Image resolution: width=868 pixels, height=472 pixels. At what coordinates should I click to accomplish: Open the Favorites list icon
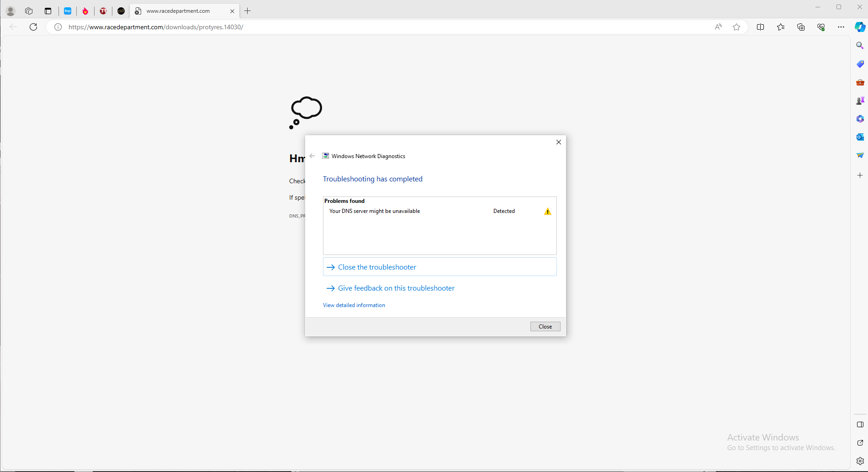(x=781, y=27)
